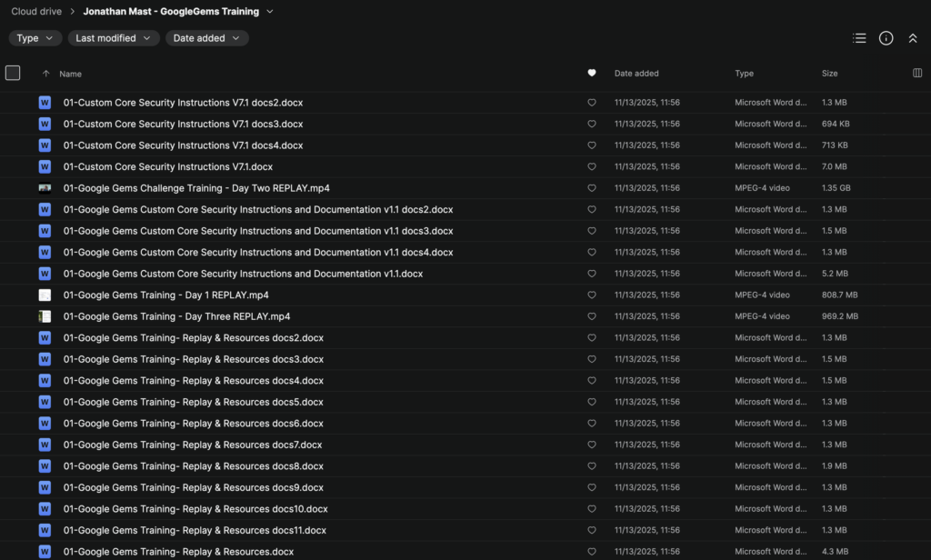Toggle heart for Replay & Resources docs10.docx
The height and width of the screenshot is (560, 931).
coord(592,509)
